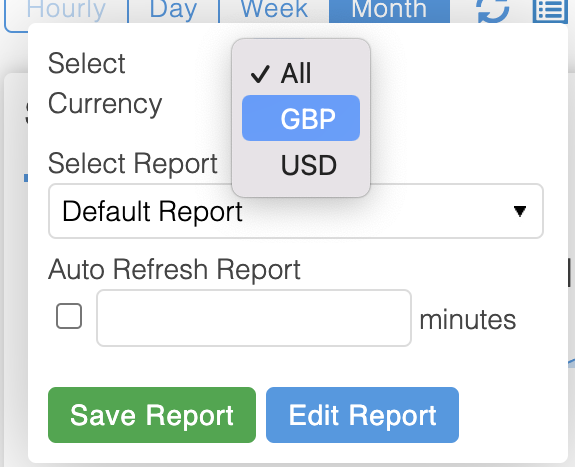The image size is (575, 467).
Task: Open the Default Report dropdown
Action: click(x=296, y=211)
